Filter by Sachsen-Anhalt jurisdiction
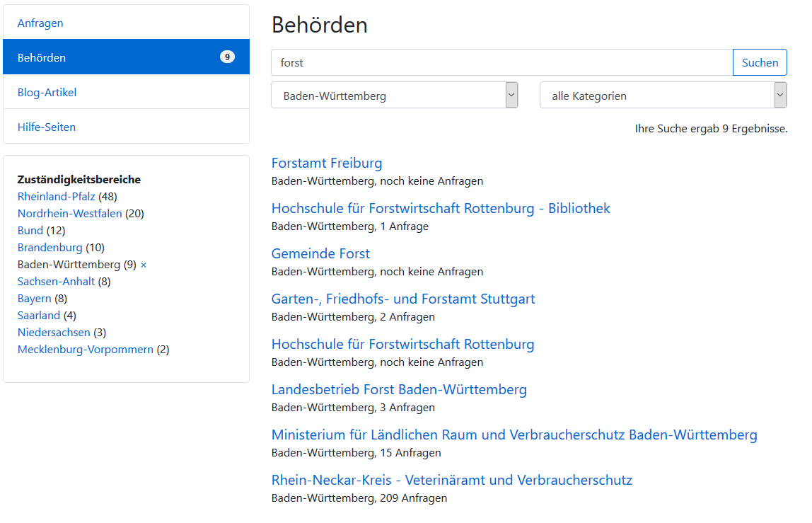 point(56,282)
